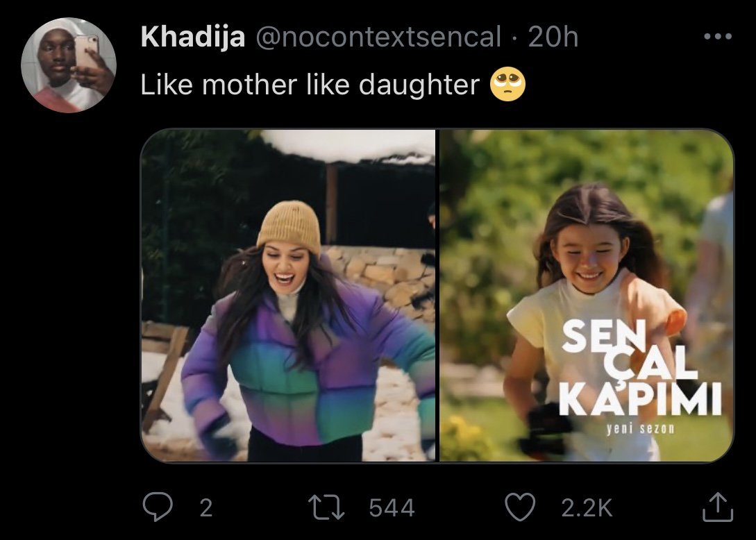Click the tweet text Like mother like daughter
Screen dimensions: 756x540
click(310, 85)
